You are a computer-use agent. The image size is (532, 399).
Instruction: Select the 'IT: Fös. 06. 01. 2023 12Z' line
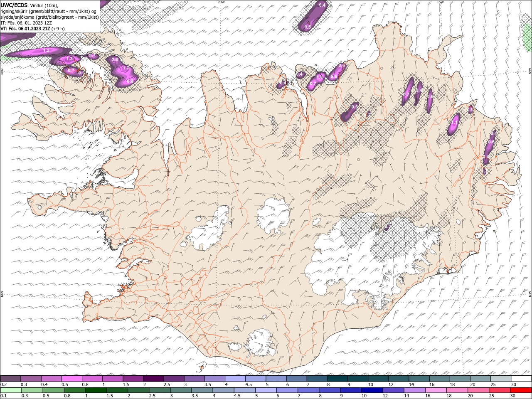click(26, 23)
